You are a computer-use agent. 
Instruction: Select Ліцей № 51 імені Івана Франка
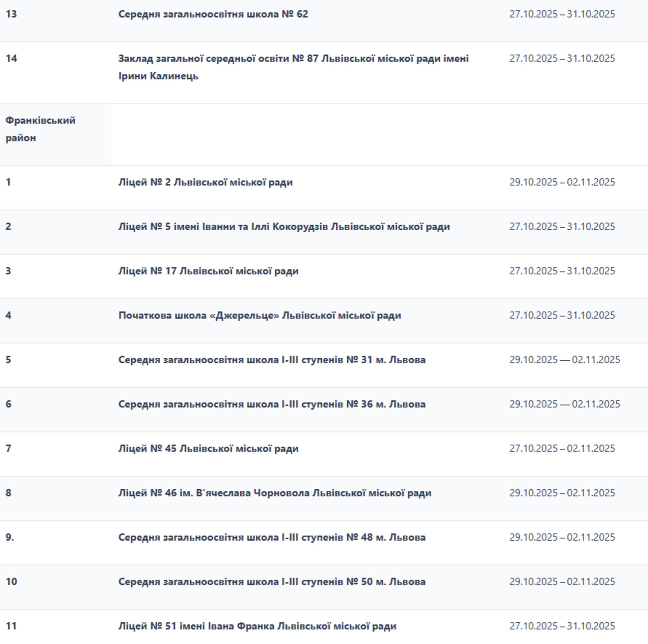[x=257, y=626]
